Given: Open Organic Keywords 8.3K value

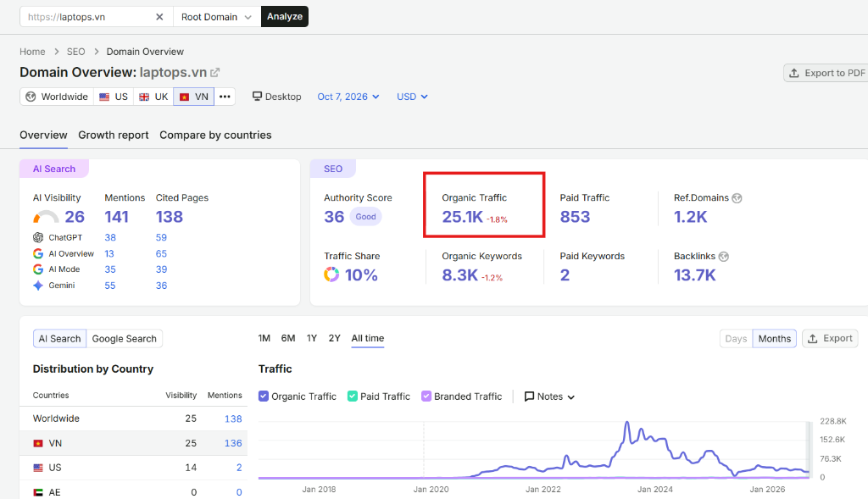Looking at the screenshot, I should (459, 275).
